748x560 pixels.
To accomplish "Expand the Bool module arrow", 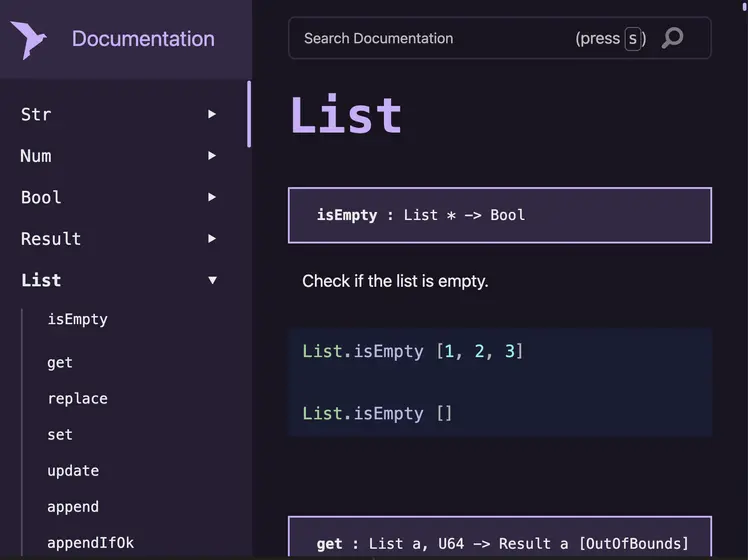I will tap(212, 197).
